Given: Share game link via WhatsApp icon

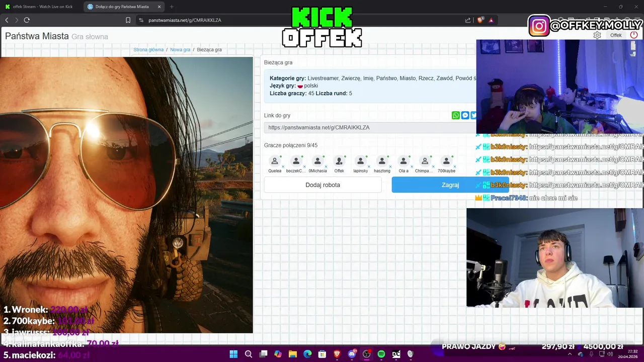Looking at the screenshot, I should 456,116.
